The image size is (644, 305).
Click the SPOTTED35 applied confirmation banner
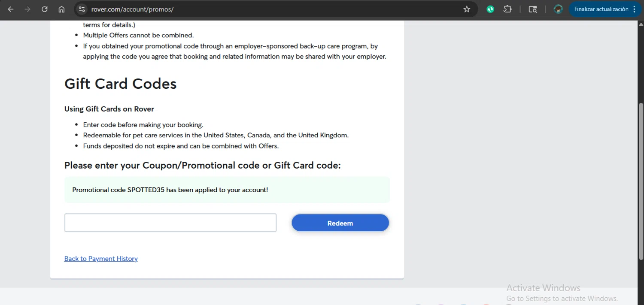click(227, 190)
